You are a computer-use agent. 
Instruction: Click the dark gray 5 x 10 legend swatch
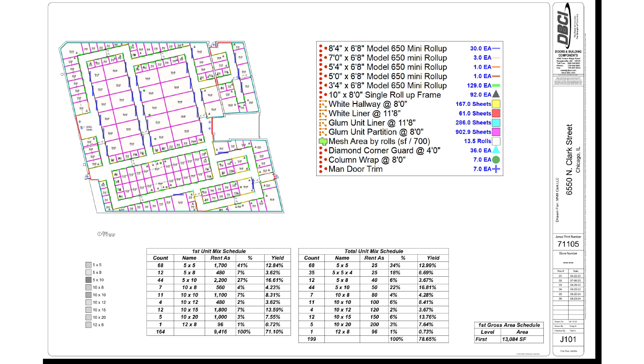(x=88, y=280)
